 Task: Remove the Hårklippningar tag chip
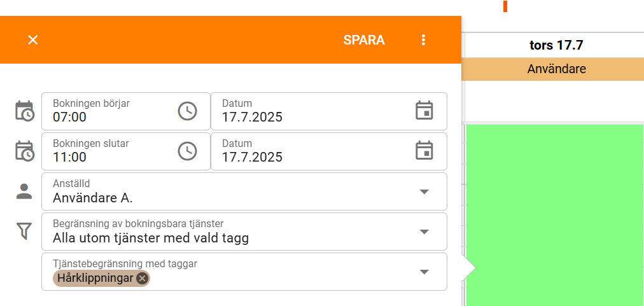click(142, 278)
